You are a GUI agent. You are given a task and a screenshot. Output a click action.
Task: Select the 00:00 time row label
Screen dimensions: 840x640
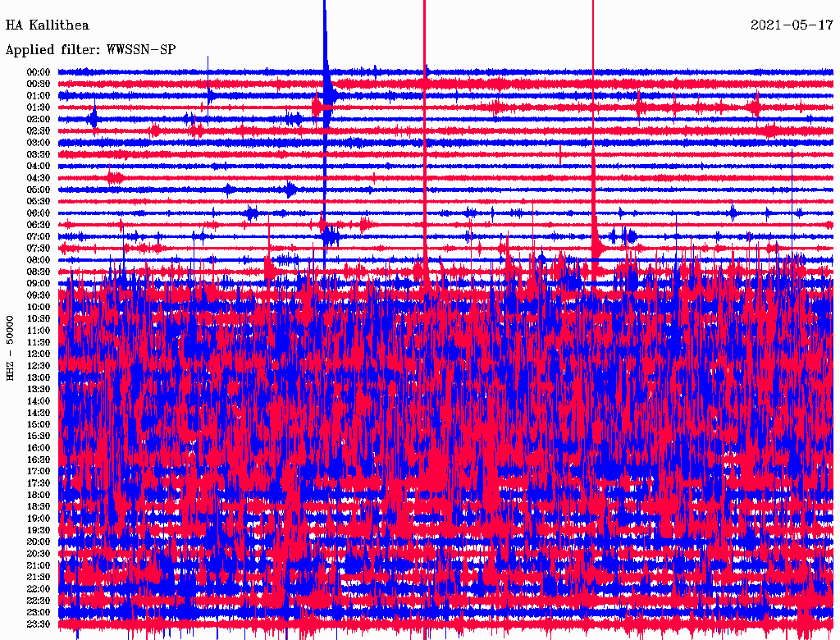[39, 72]
